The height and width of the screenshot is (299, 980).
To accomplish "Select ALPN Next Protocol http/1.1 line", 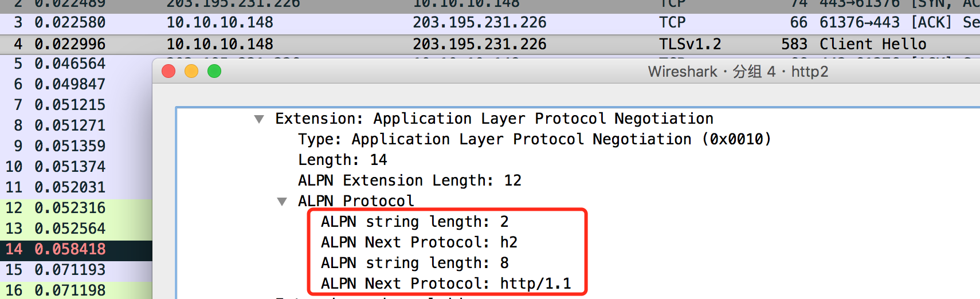I will 445,284.
